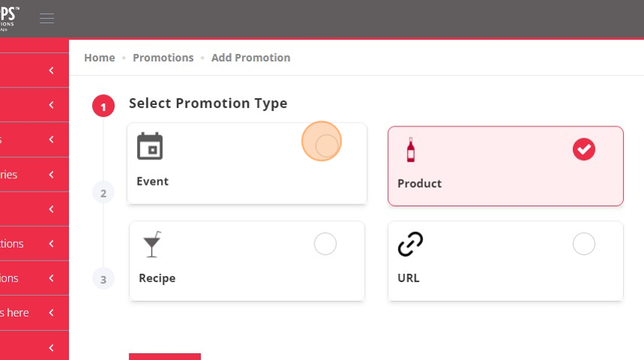The image size is (644, 360).
Task: Click the calendar icon on Event card
Action: click(150, 146)
